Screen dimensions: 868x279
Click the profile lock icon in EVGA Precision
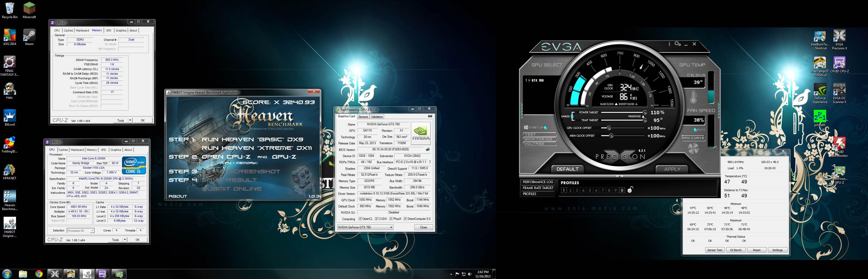coord(630,190)
